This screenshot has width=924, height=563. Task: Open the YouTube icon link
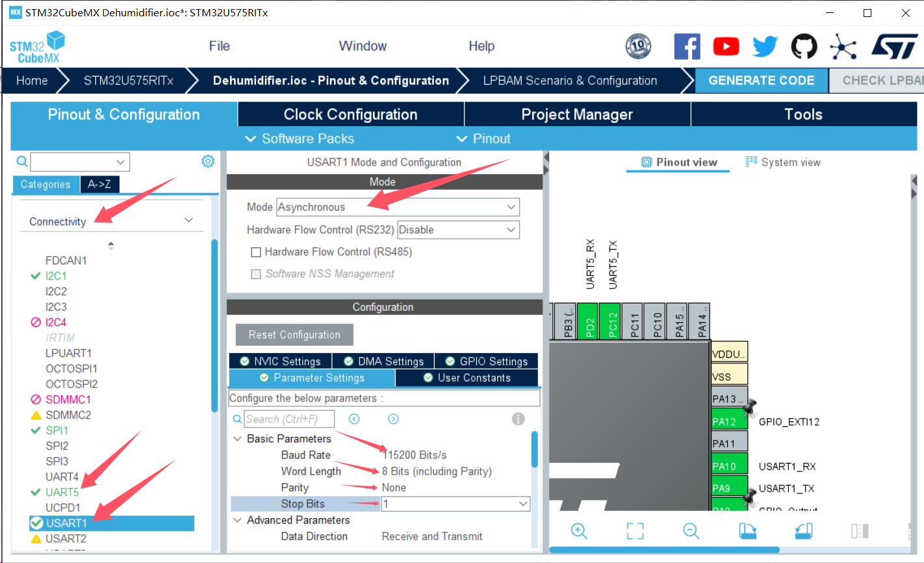click(726, 46)
